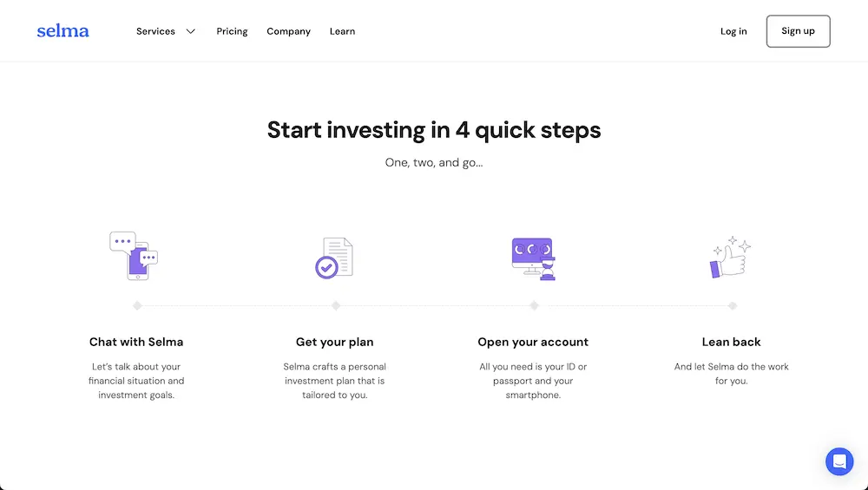Click diamond marker above Chat with Selma
This screenshot has width=868, height=490.
coord(137,305)
